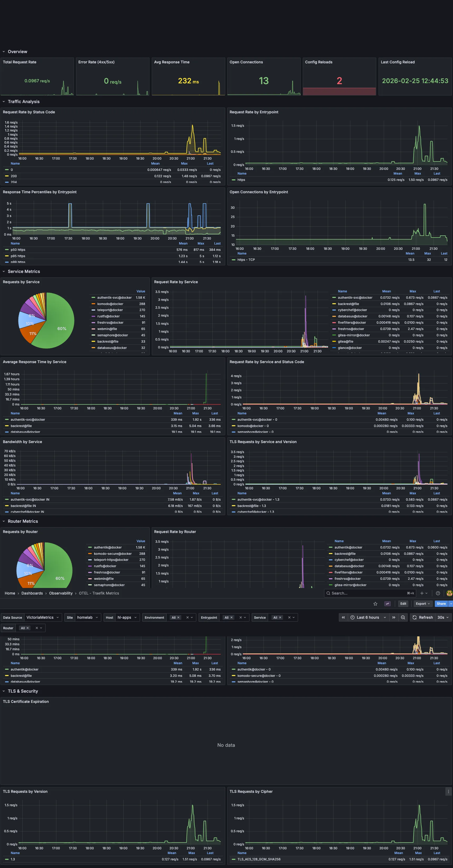
Task: Open TLS Requests by Cipher panel menu
Action: pyautogui.click(x=448, y=791)
